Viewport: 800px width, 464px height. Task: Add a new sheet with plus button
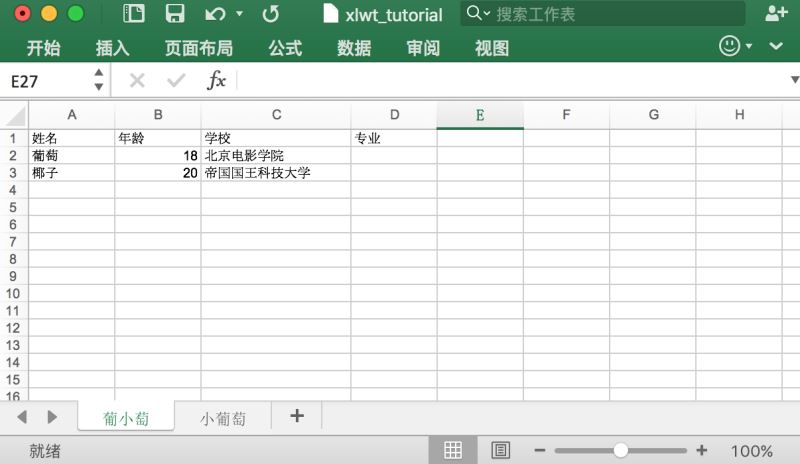pyautogui.click(x=297, y=416)
